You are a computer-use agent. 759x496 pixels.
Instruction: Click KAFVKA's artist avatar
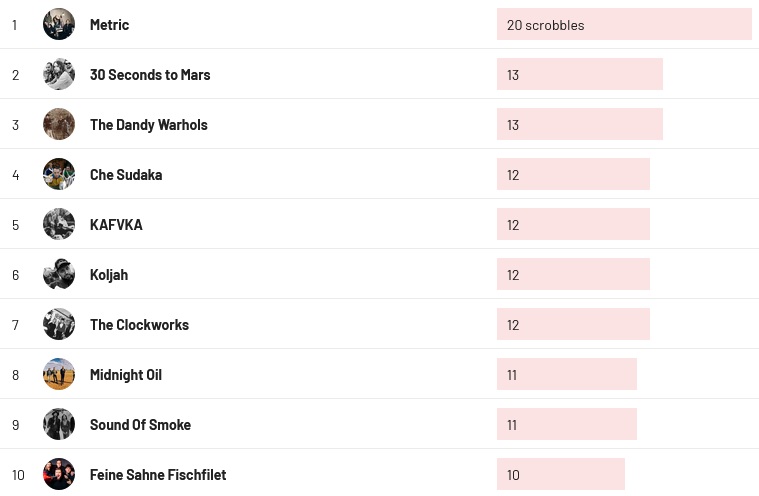[x=59, y=224]
